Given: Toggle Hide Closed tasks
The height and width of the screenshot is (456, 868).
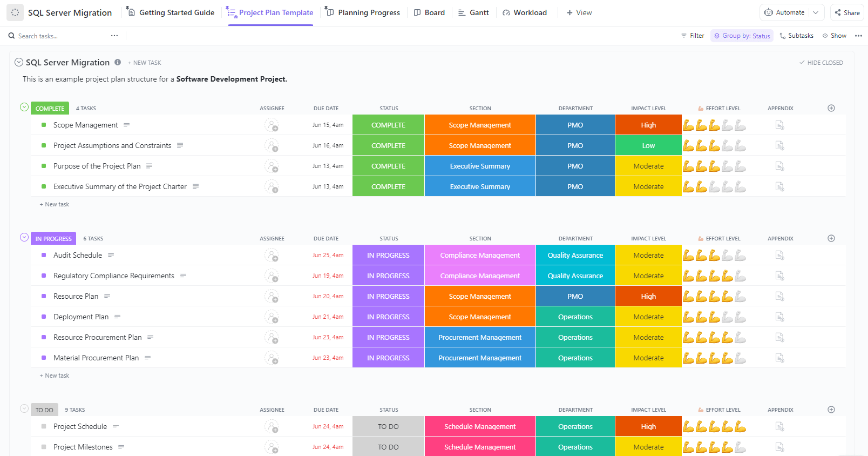Looking at the screenshot, I should tap(821, 63).
